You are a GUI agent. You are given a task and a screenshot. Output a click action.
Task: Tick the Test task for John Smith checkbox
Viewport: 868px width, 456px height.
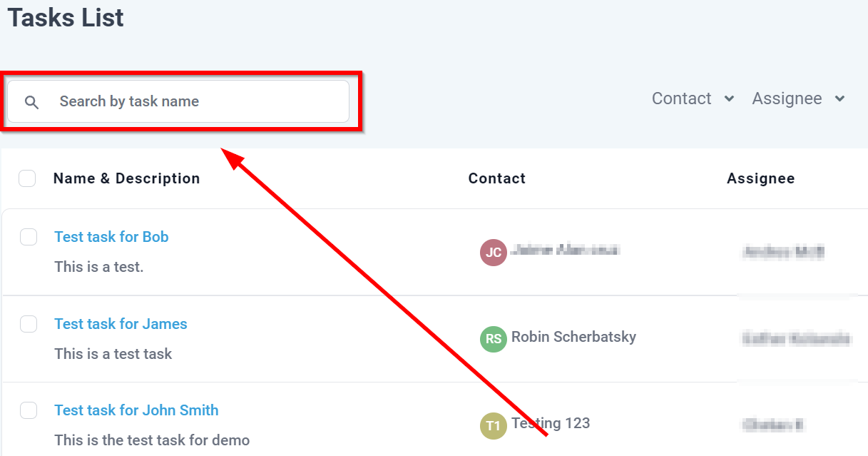pos(29,410)
